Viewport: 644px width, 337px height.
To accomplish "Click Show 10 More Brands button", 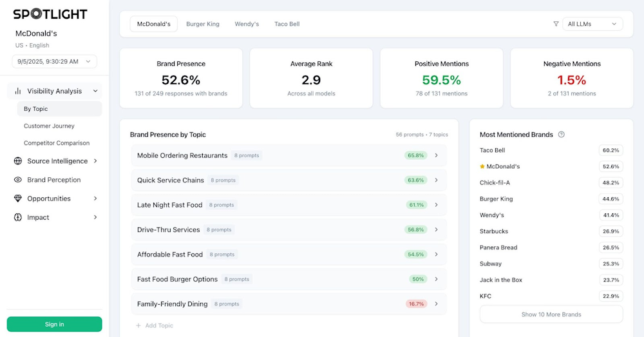I will pyautogui.click(x=551, y=314).
